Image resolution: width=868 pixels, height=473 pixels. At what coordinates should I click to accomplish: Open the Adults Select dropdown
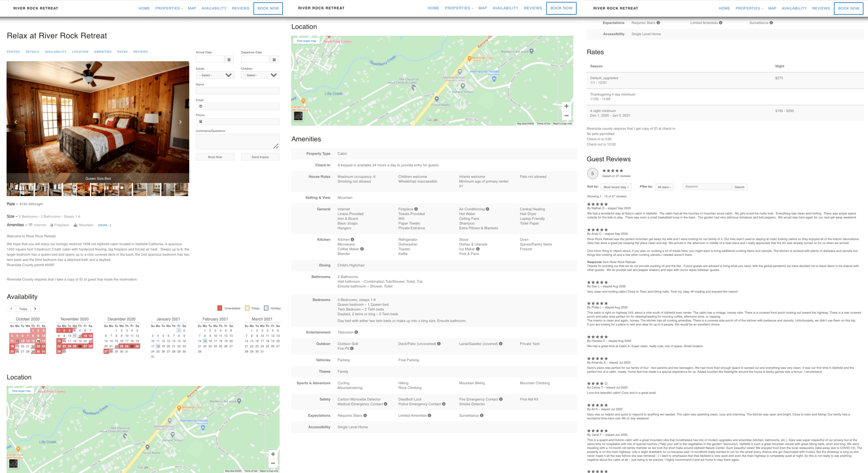tap(215, 75)
